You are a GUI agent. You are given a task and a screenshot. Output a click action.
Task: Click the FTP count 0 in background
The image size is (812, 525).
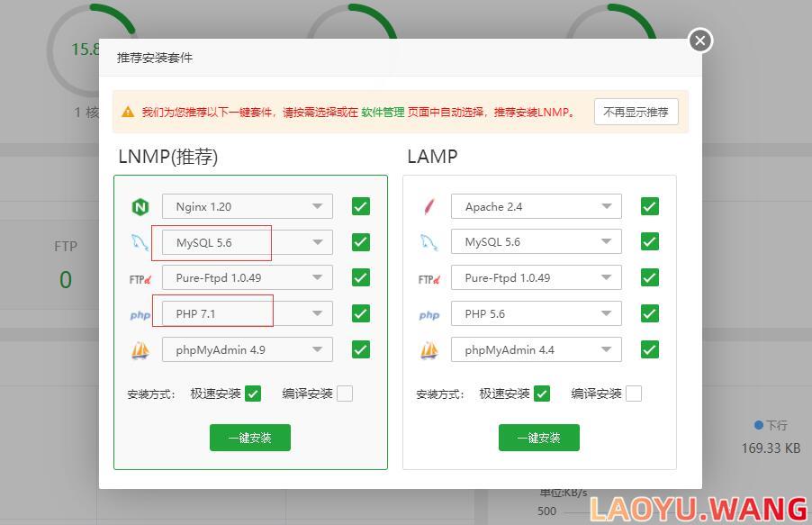pyautogui.click(x=66, y=280)
